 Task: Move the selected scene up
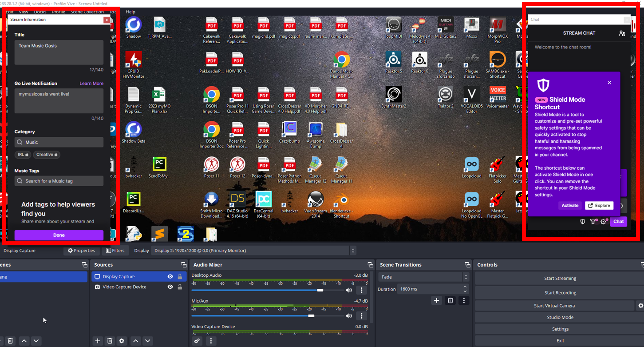(x=24, y=341)
